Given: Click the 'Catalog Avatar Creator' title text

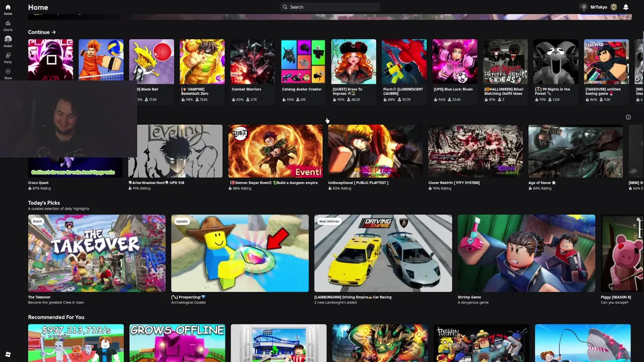Looking at the screenshot, I should pos(301,89).
